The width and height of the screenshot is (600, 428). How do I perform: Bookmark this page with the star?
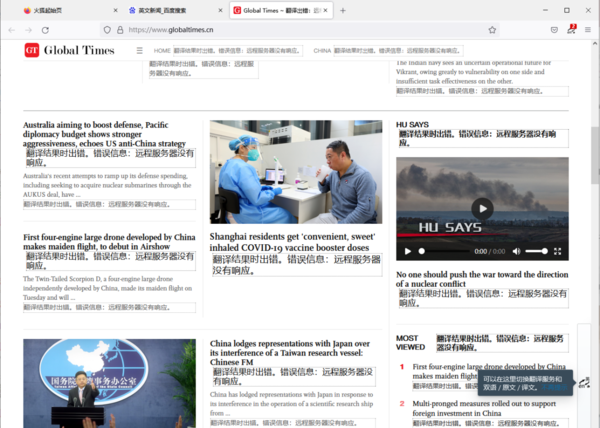[492, 30]
